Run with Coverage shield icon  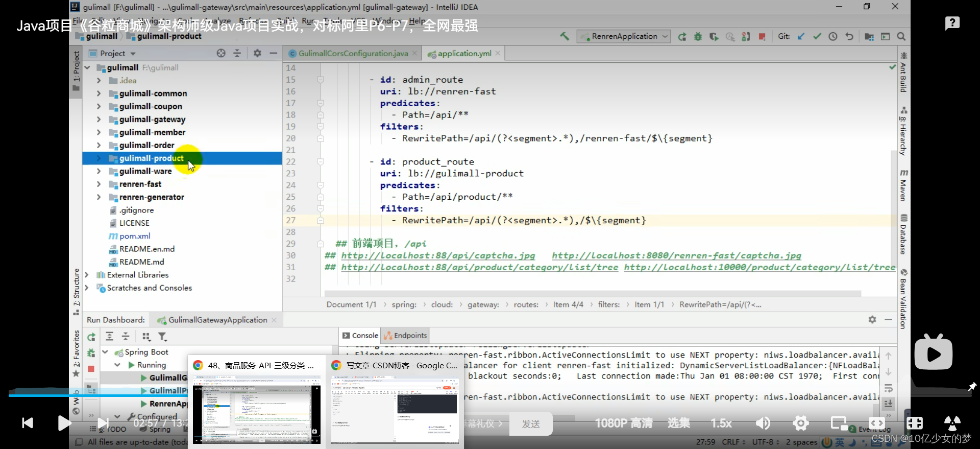click(x=714, y=36)
